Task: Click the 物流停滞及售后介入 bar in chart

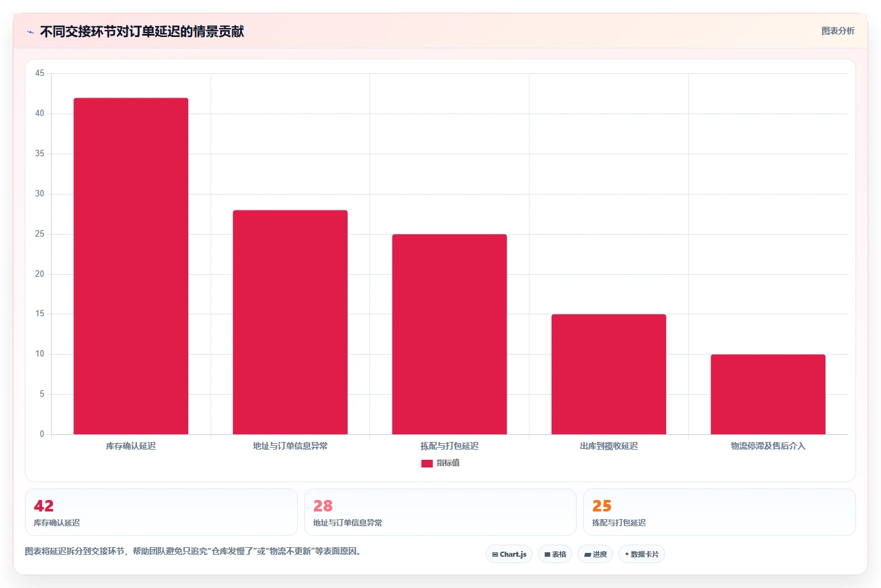Action: tap(768, 394)
